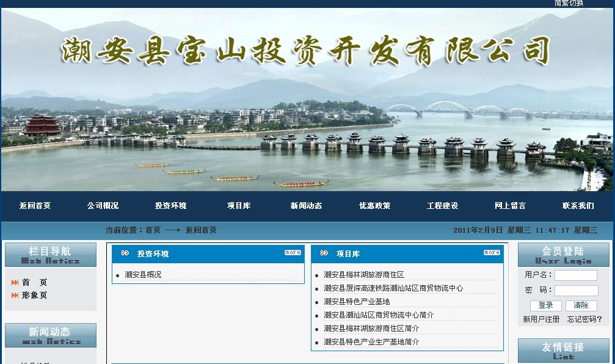Open 潮安县特色产业基地 project link
The width and height of the screenshot is (615, 364).
pos(357,302)
